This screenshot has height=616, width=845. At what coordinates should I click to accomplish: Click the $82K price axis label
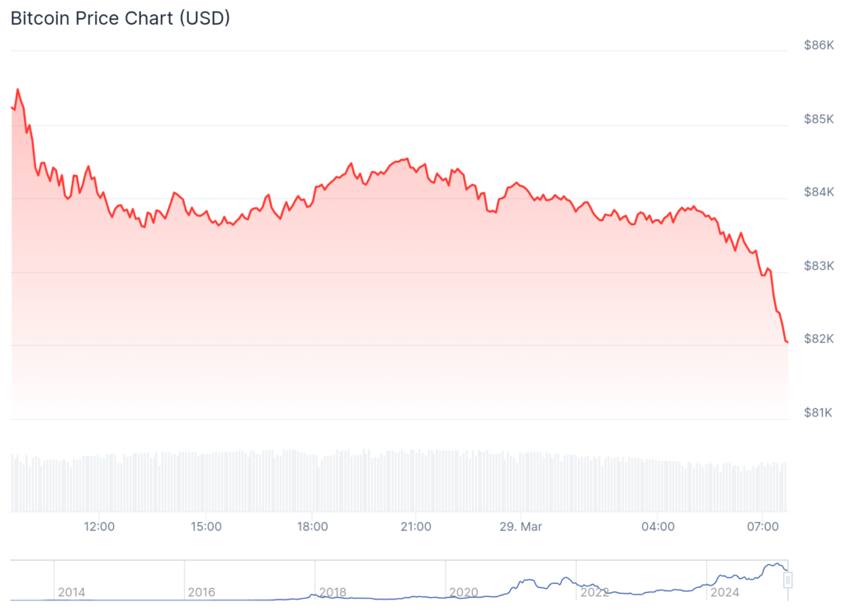pyautogui.click(x=819, y=339)
